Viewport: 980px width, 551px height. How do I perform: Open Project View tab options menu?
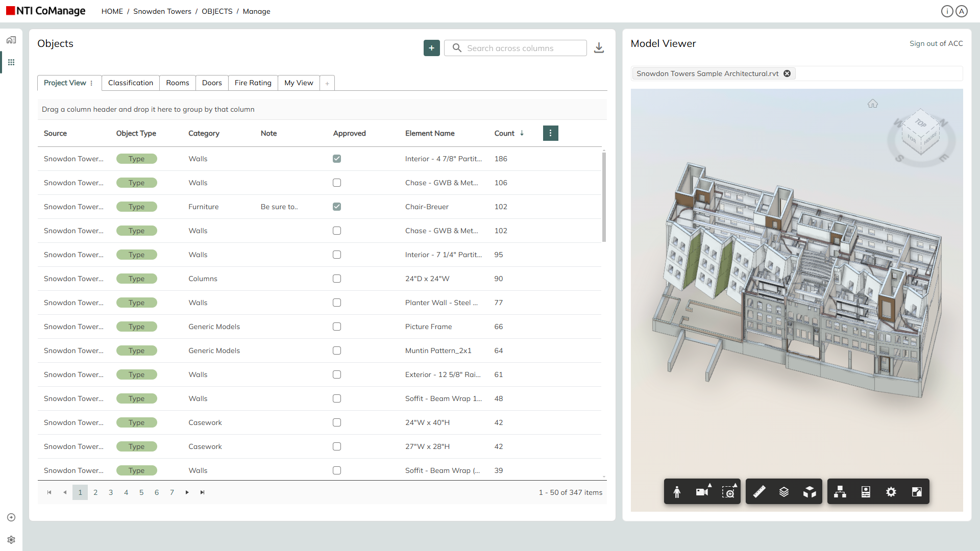[x=91, y=83]
